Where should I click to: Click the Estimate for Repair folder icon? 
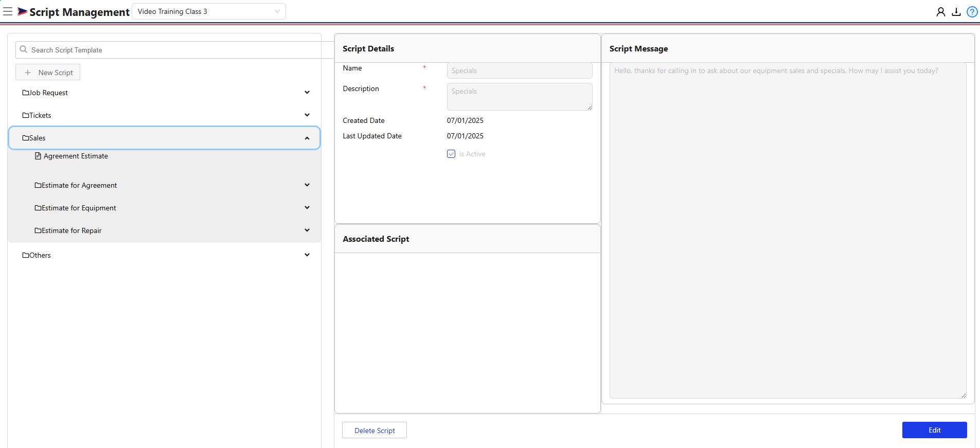click(38, 230)
